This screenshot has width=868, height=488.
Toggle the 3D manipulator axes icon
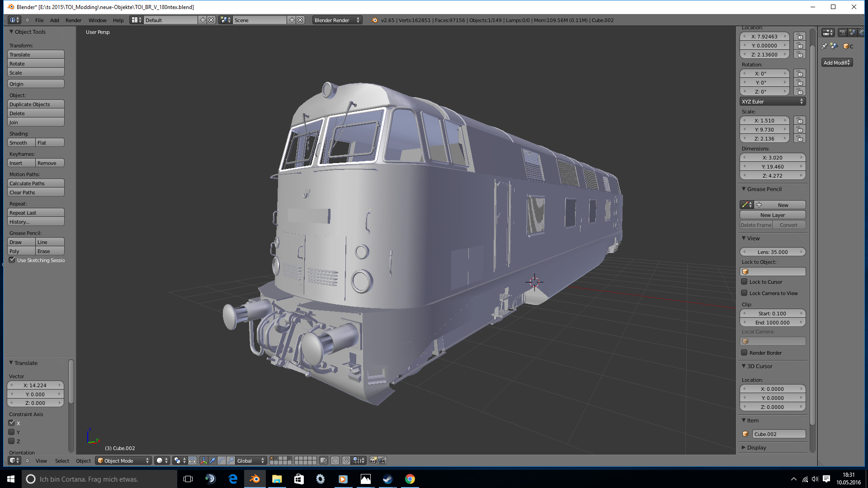point(203,460)
